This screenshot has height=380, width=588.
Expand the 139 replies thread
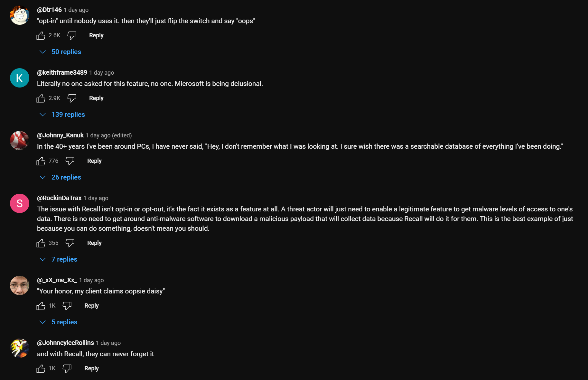(x=68, y=115)
